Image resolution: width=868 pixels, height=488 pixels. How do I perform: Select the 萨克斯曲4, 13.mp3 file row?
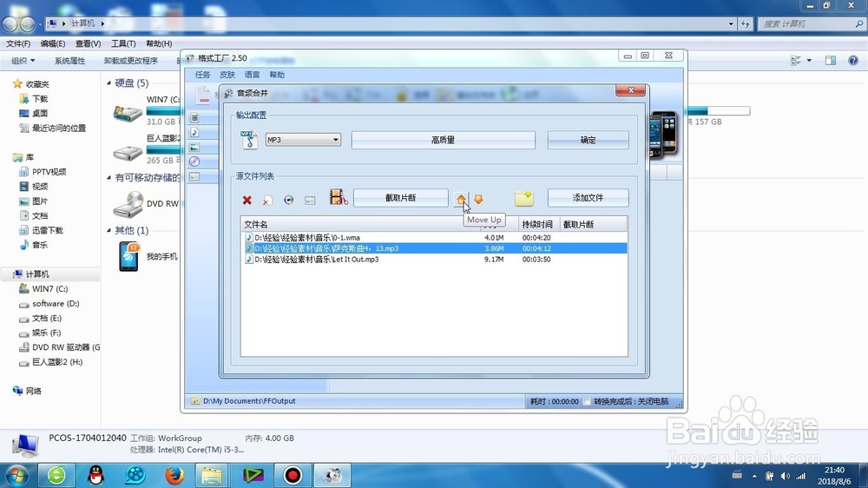pyautogui.click(x=435, y=248)
